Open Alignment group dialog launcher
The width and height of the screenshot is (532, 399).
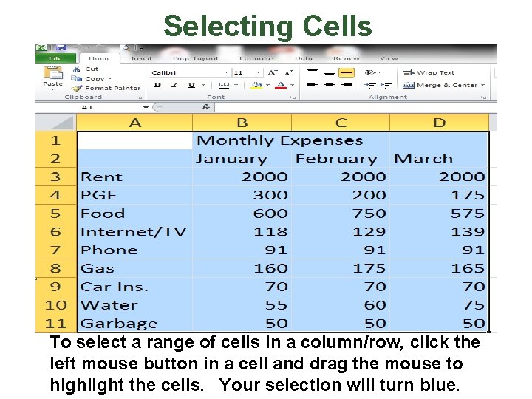tap(483, 98)
